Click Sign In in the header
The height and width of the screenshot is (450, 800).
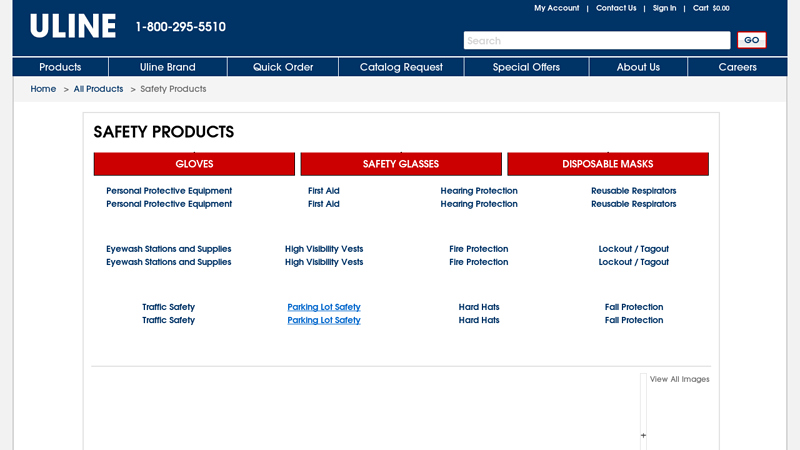664,8
